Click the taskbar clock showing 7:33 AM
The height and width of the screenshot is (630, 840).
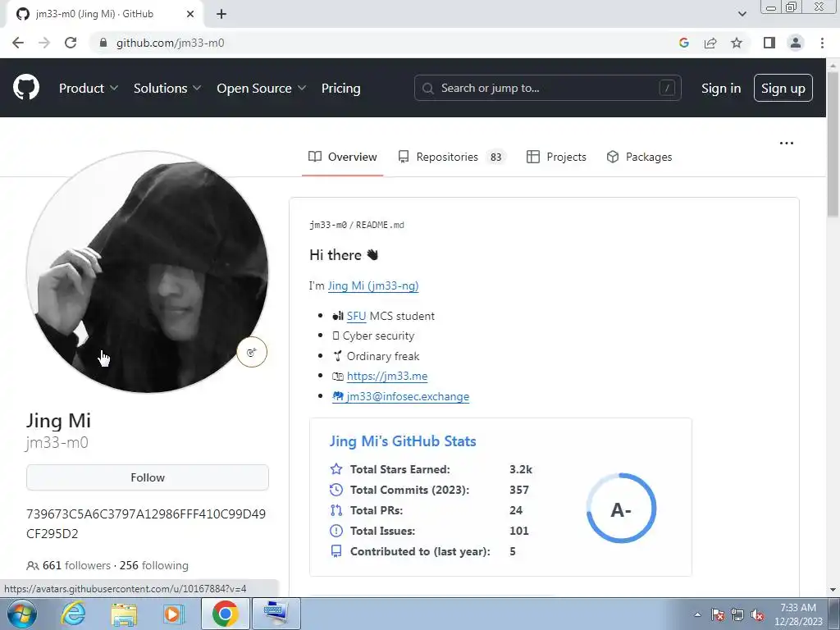pos(798,614)
